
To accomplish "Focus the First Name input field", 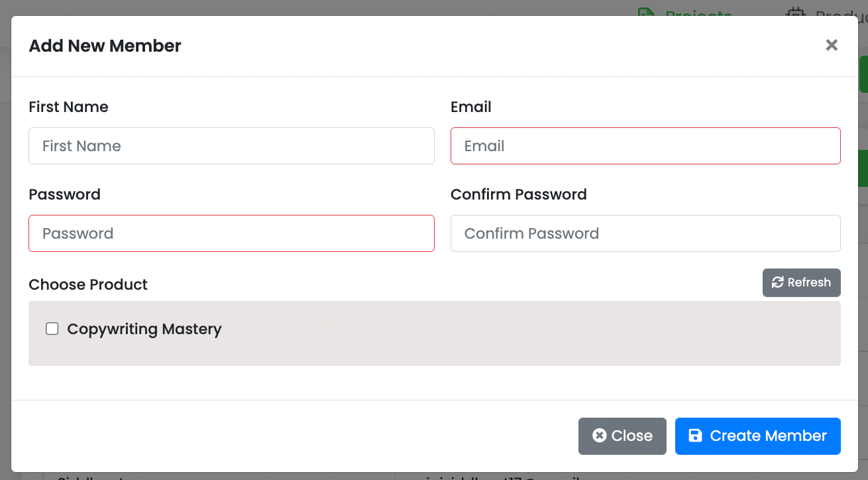I will [x=231, y=146].
